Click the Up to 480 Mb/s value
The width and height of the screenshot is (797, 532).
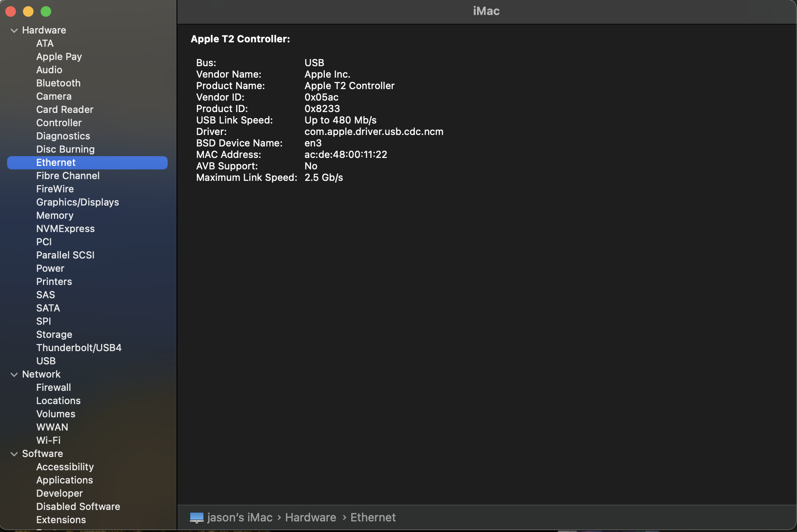[x=341, y=120]
